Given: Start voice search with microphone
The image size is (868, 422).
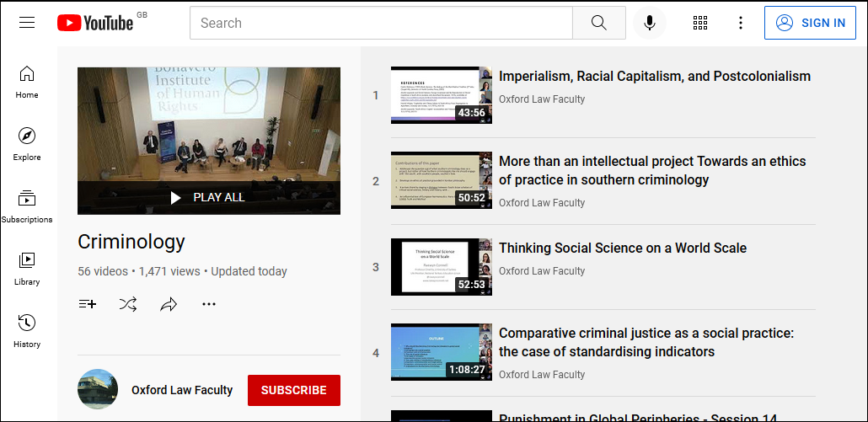Looking at the screenshot, I should [650, 23].
